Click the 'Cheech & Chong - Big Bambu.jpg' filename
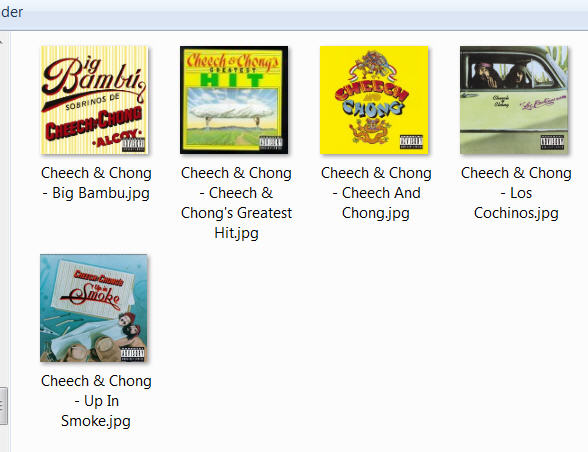 [x=96, y=183]
